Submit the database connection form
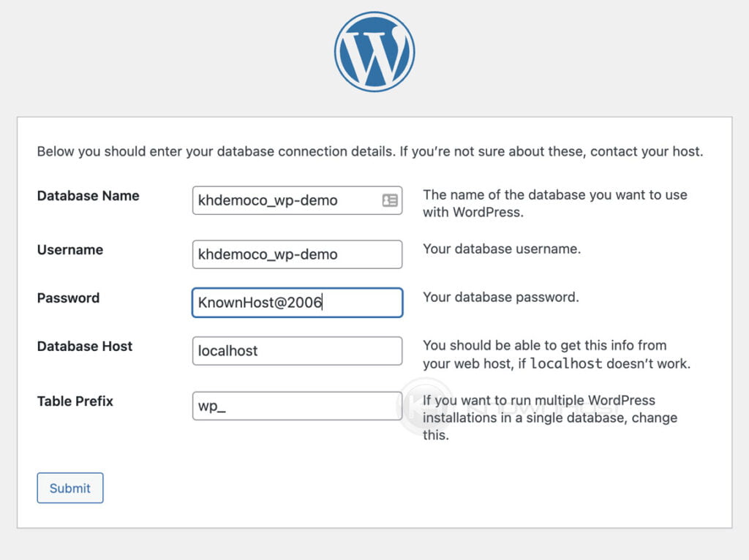This screenshot has height=560, width=749. click(70, 488)
